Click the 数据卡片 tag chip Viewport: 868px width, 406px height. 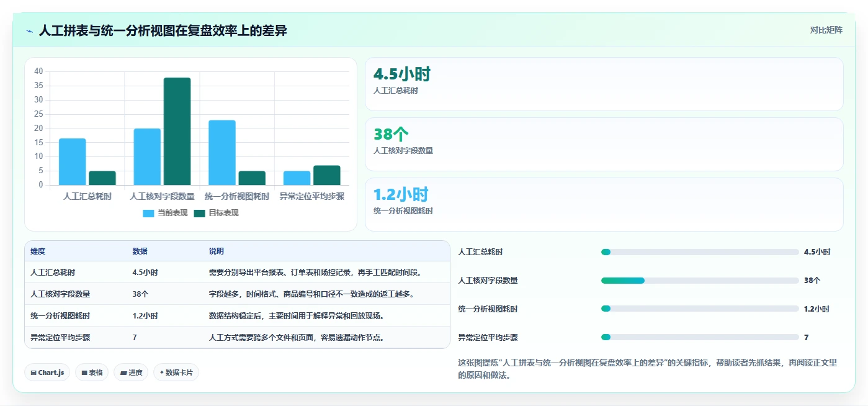176,372
